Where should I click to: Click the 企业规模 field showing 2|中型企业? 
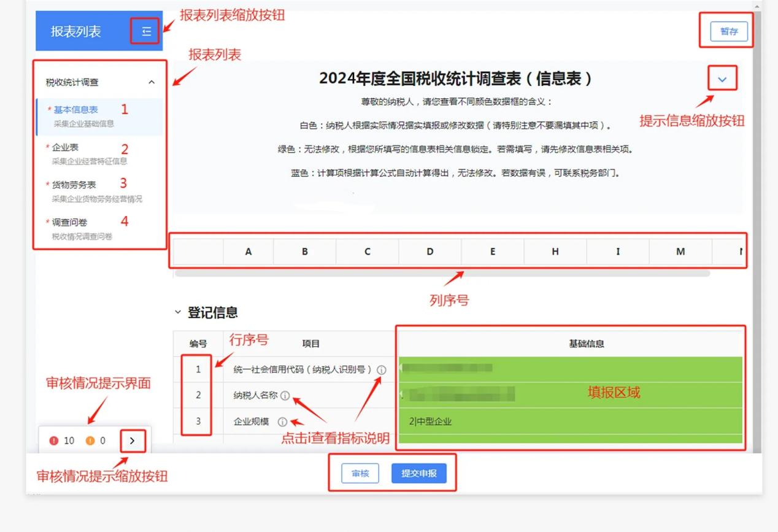[x=570, y=422]
